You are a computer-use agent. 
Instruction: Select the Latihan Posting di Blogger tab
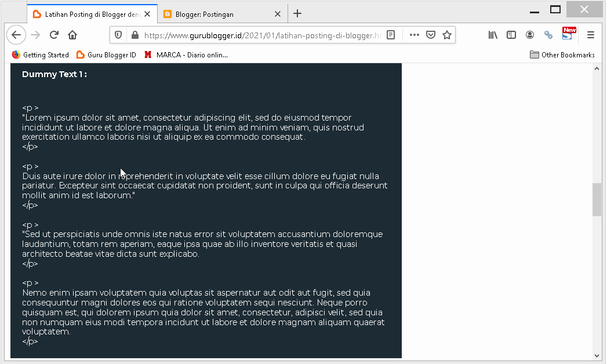87,13
